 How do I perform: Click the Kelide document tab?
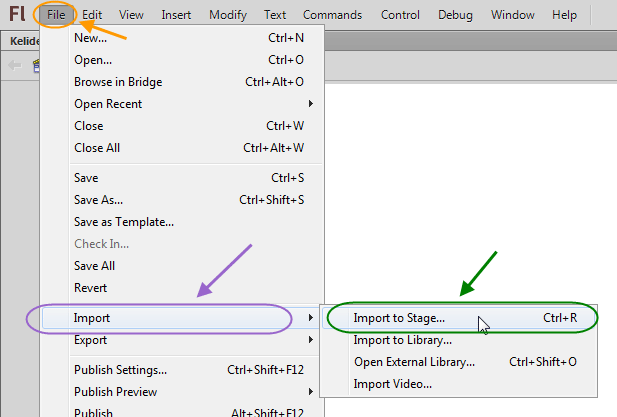coord(23,41)
